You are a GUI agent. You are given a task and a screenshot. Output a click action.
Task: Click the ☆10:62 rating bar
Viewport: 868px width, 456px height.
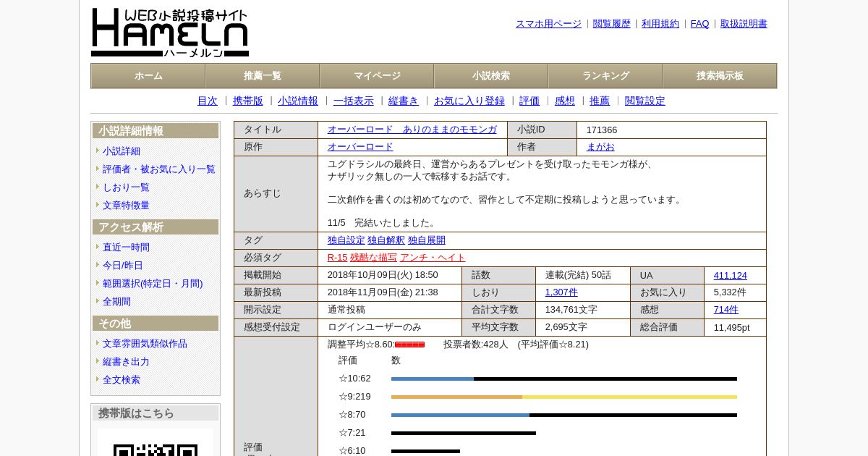click(564, 379)
